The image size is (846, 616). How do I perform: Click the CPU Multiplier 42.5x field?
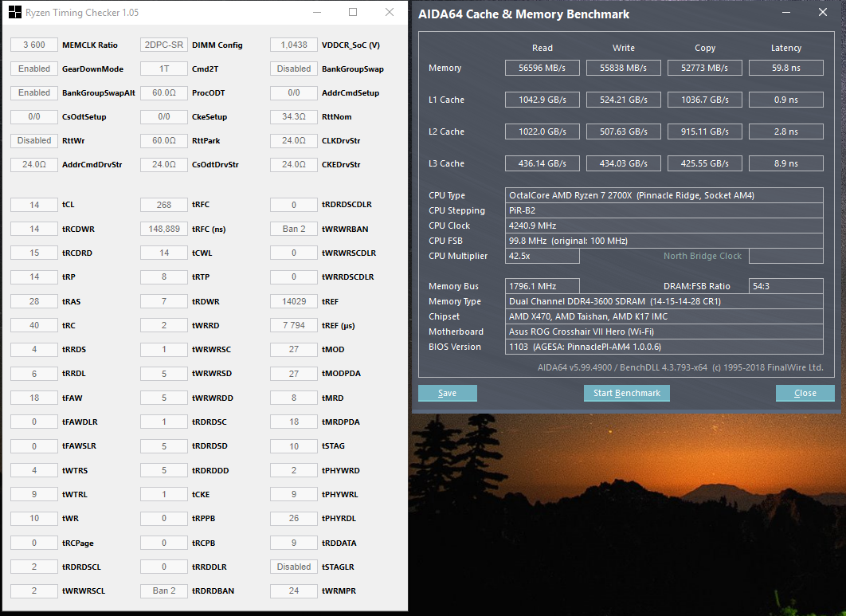point(542,256)
